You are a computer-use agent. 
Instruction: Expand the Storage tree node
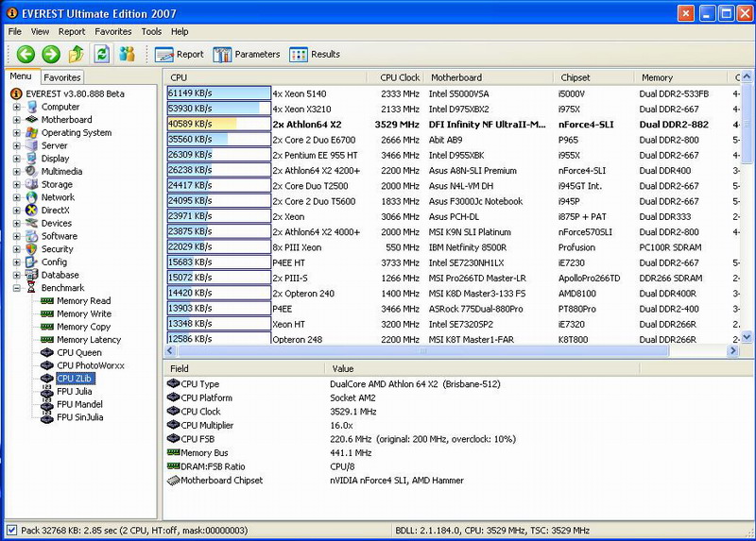coord(17,184)
